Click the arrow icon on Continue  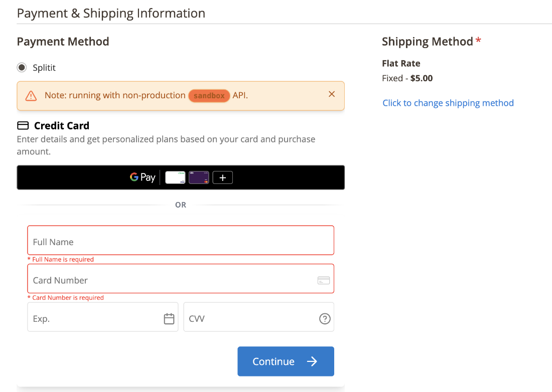tap(312, 361)
